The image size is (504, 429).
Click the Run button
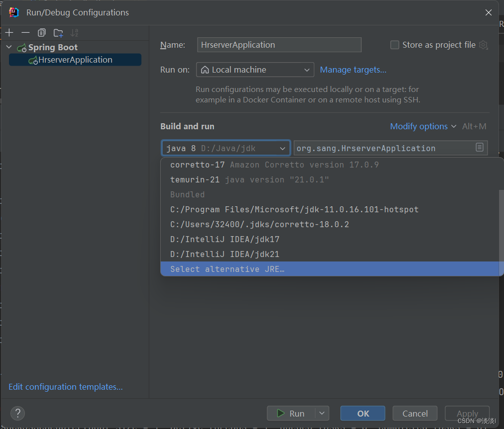[293, 413]
